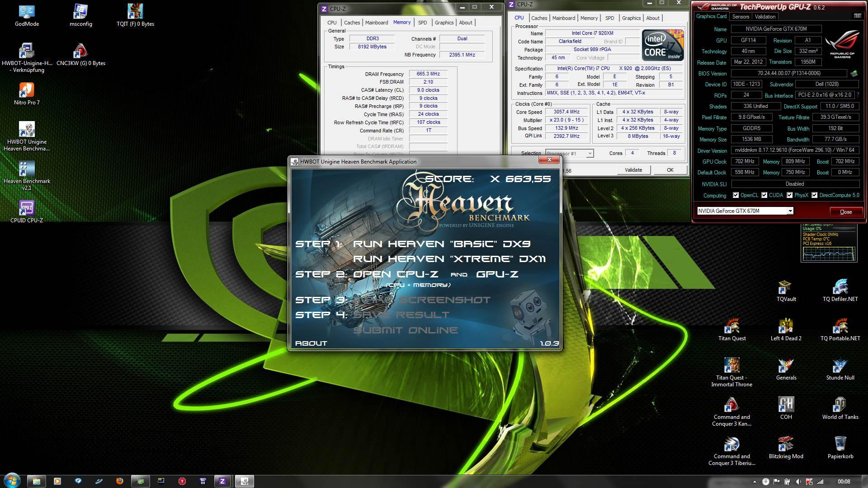Open the msconfig desktop shortcut
The height and width of the screenshot is (488, 868).
tap(81, 15)
